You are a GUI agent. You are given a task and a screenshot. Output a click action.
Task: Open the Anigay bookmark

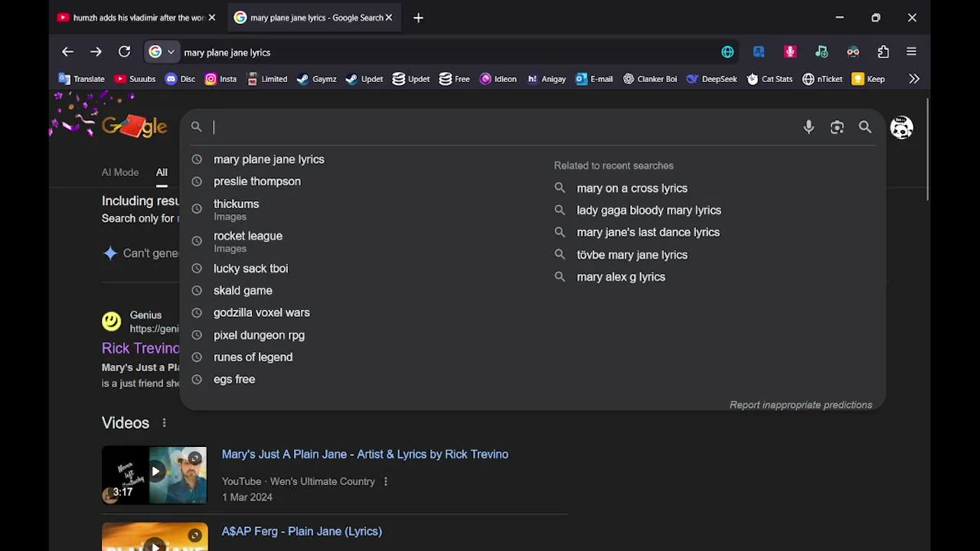coord(547,79)
